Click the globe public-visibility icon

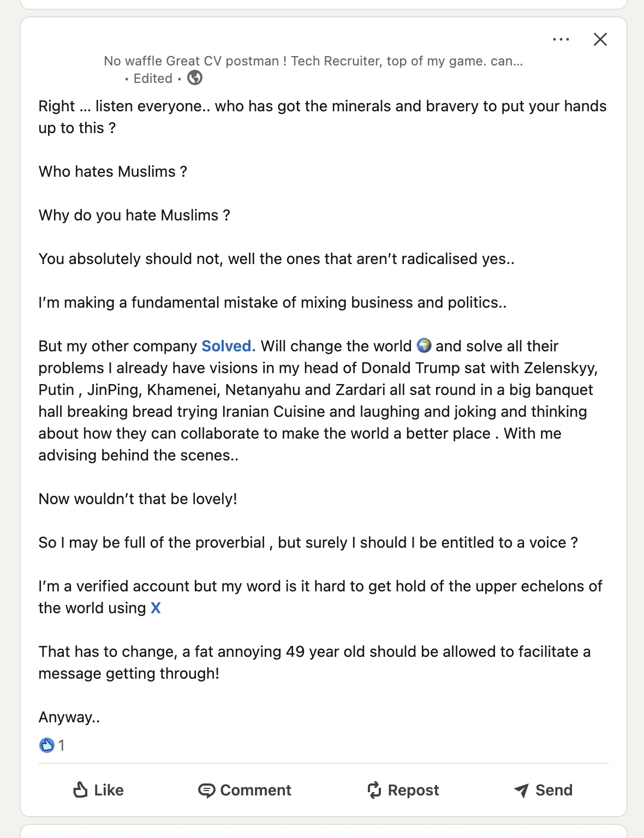(x=195, y=78)
